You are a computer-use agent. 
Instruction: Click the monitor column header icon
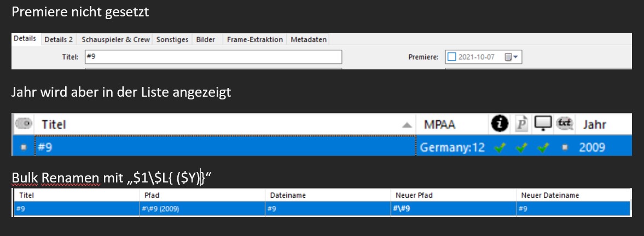pos(543,123)
